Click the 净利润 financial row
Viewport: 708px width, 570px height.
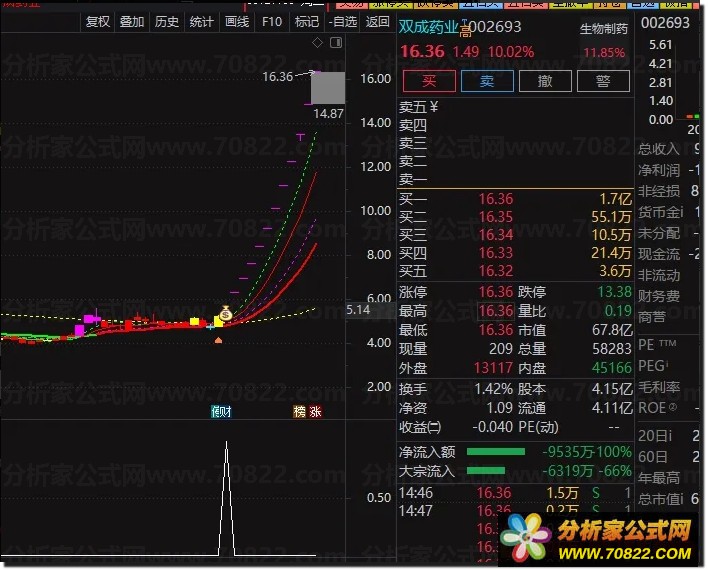coord(668,170)
